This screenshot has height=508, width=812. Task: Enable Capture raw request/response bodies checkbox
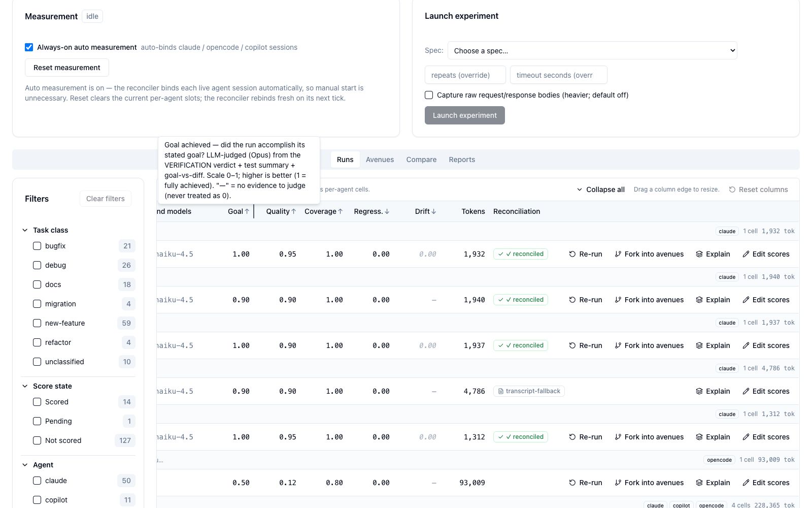click(429, 95)
